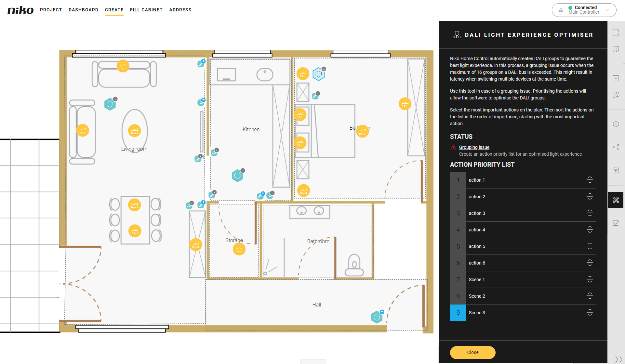625x364 pixels.
Task: Click the fullscreen frame icon in sidebar
Action: (x=616, y=32)
